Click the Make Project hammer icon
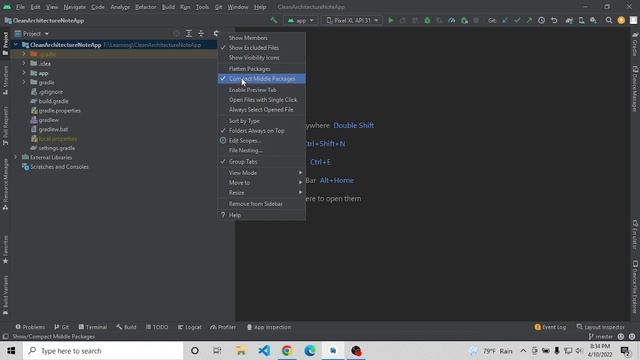640x360 pixels. click(273, 20)
